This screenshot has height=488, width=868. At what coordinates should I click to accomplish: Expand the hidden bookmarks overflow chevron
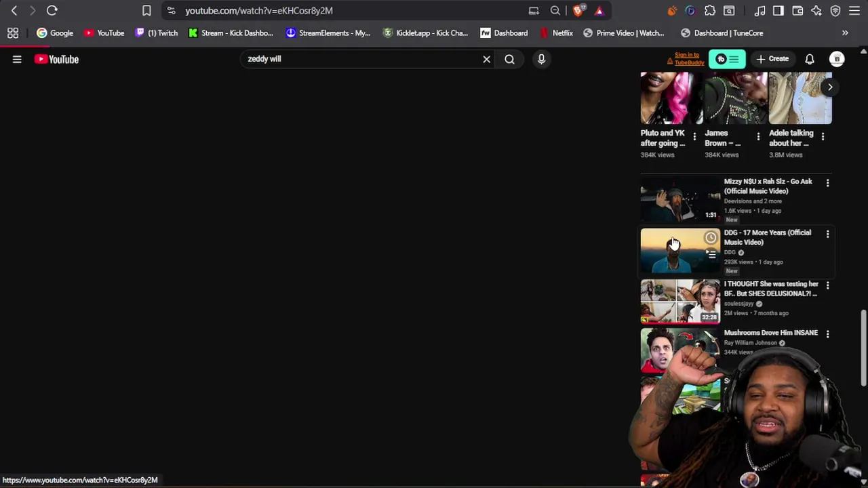[845, 33]
